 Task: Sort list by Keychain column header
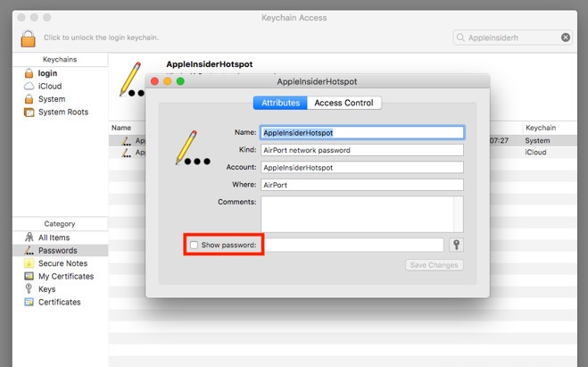tap(542, 128)
